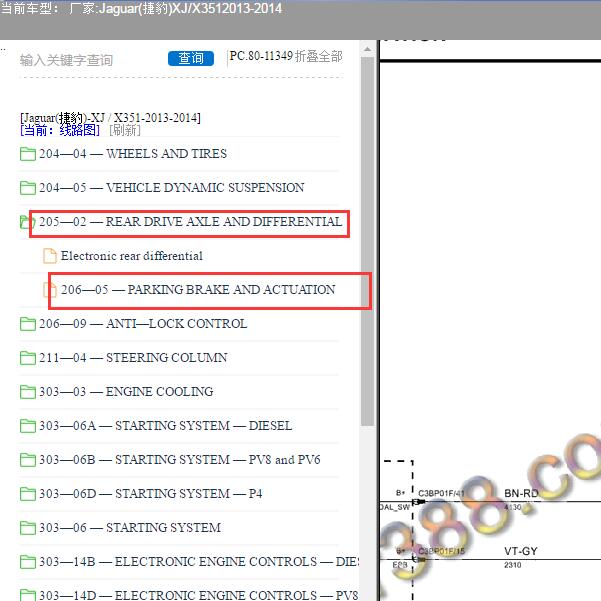Viewport: 601px width, 601px height.
Task: Click the folder icon for 204—04 Wheels and Tires
Action: [28, 154]
